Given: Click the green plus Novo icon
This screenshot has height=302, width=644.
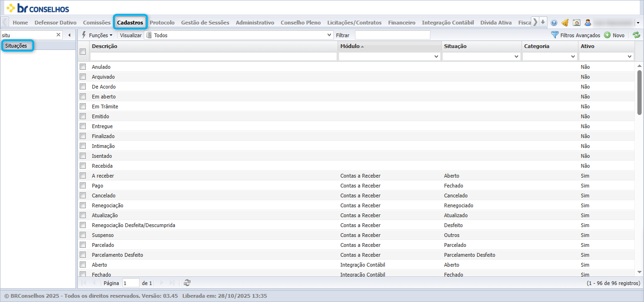Looking at the screenshot, I should pos(607,35).
